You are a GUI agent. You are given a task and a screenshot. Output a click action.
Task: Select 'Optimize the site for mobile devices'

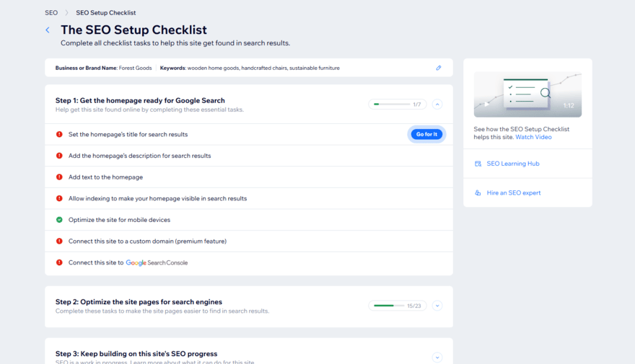[x=119, y=220]
